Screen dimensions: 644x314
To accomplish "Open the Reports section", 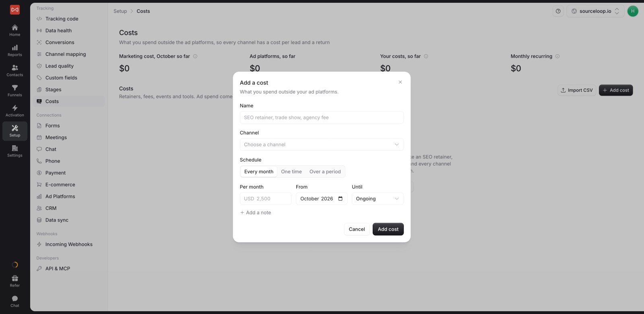I will pos(15,50).
